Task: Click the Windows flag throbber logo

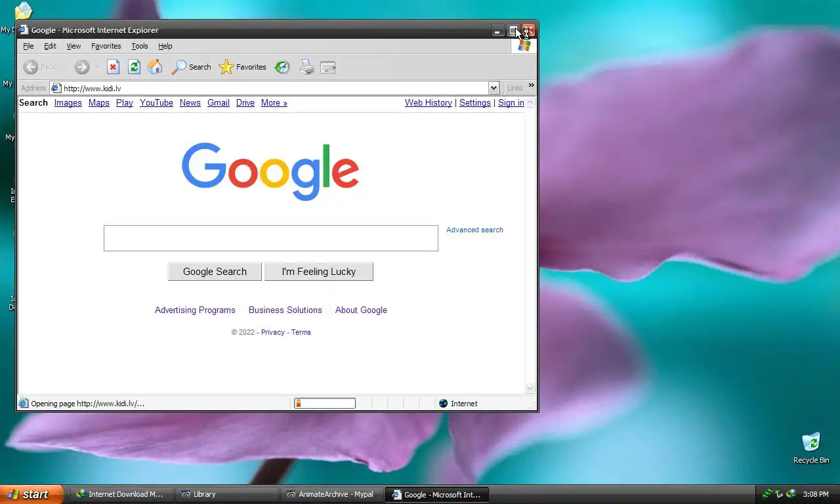Action: 524,46
